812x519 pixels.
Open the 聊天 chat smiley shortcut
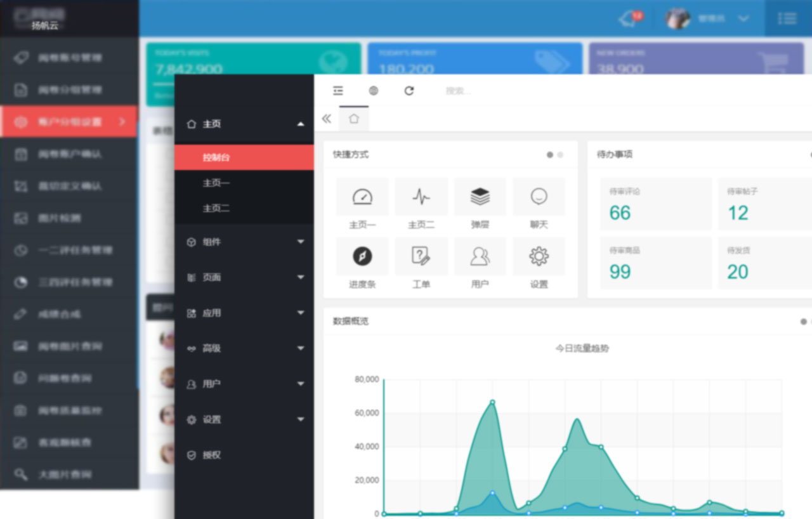pyautogui.click(x=539, y=197)
